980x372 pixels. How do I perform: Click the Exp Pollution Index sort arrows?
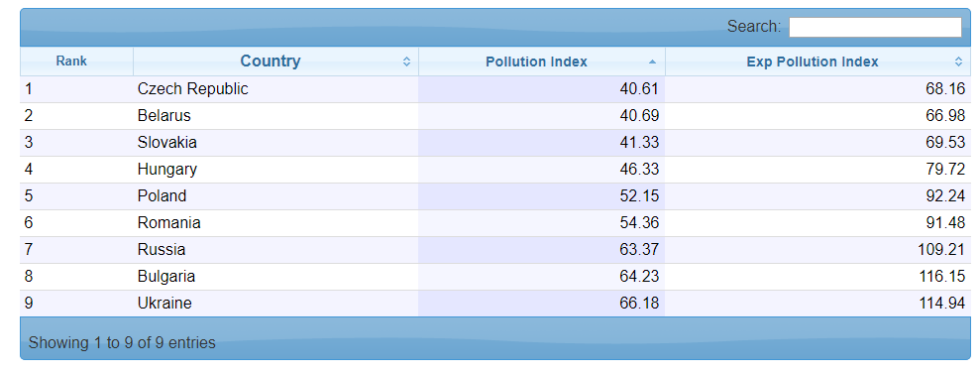point(958,62)
